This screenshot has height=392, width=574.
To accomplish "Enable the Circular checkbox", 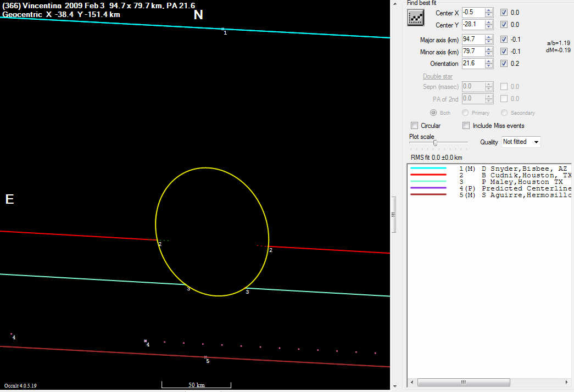I will 414,126.
